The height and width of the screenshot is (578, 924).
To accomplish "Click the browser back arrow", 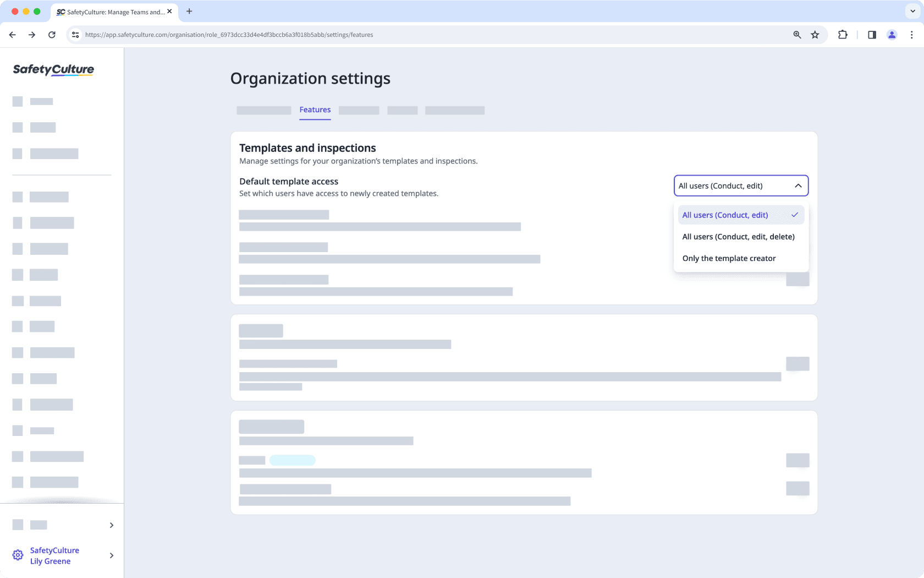I will [x=12, y=34].
